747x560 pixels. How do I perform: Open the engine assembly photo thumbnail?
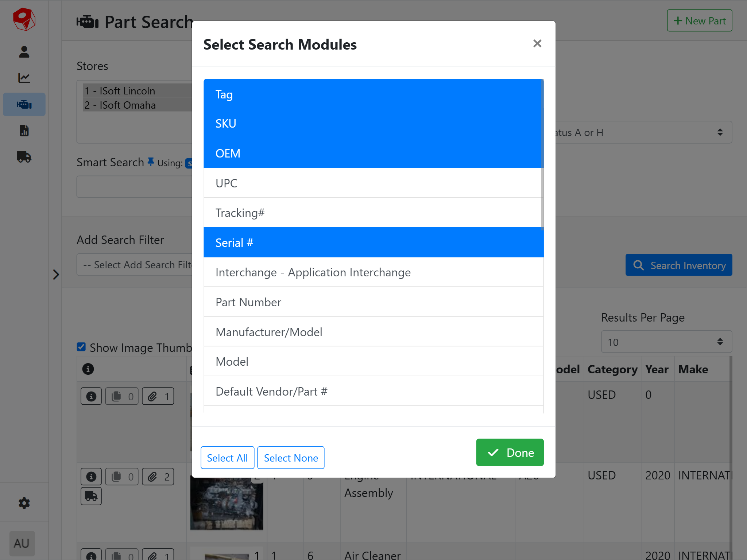227,505
